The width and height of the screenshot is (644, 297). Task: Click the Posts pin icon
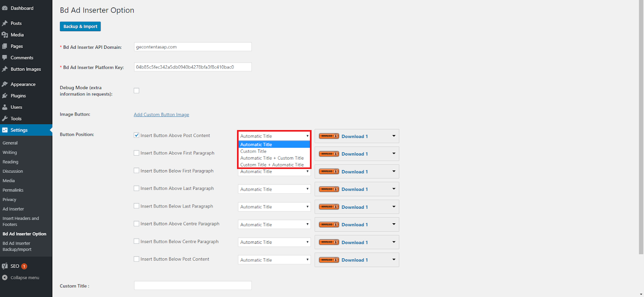tap(5, 23)
